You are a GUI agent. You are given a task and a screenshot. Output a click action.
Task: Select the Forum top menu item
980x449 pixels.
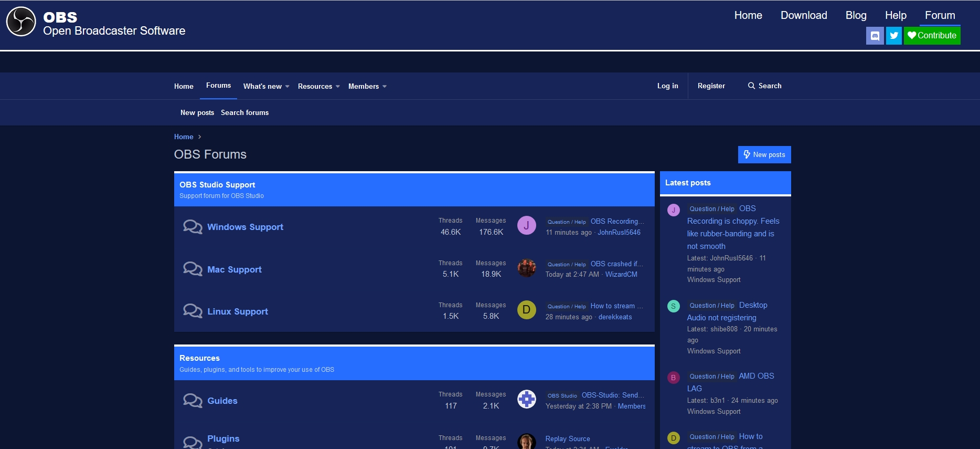click(x=940, y=15)
